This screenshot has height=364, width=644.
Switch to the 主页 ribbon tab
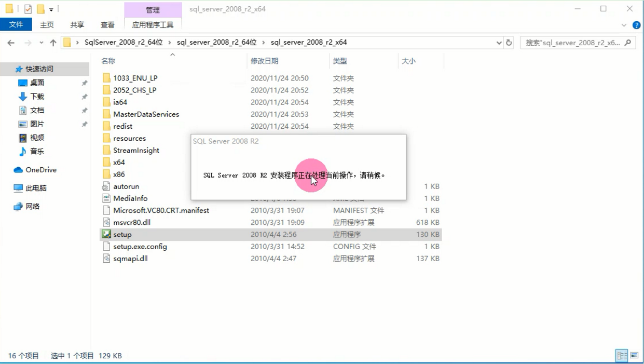coord(47,25)
